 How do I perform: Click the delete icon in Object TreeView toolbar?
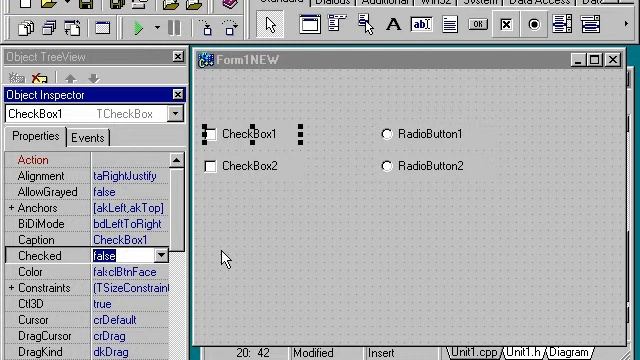(x=40, y=78)
